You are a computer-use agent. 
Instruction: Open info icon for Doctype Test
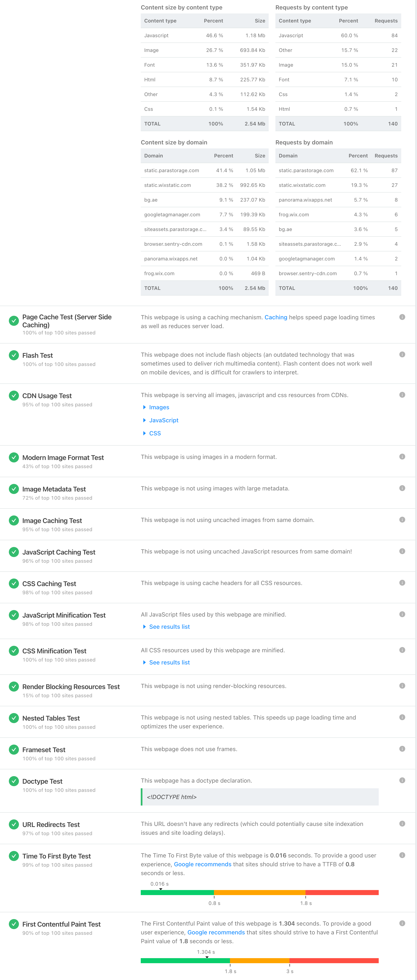pyautogui.click(x=402, y=780)
